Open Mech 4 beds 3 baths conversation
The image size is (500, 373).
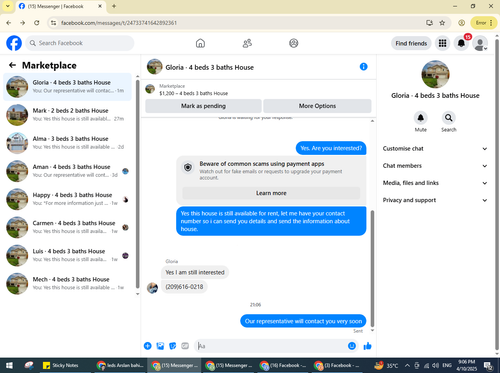tap(67, 283)
